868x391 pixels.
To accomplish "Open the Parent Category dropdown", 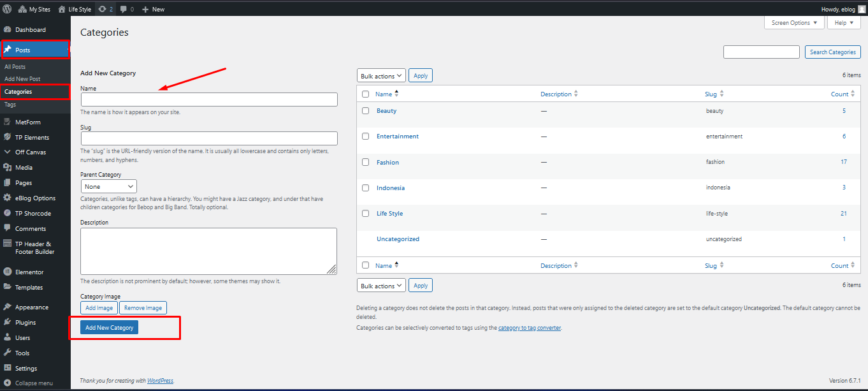I will pyautogui.click(x=109, y=187).
